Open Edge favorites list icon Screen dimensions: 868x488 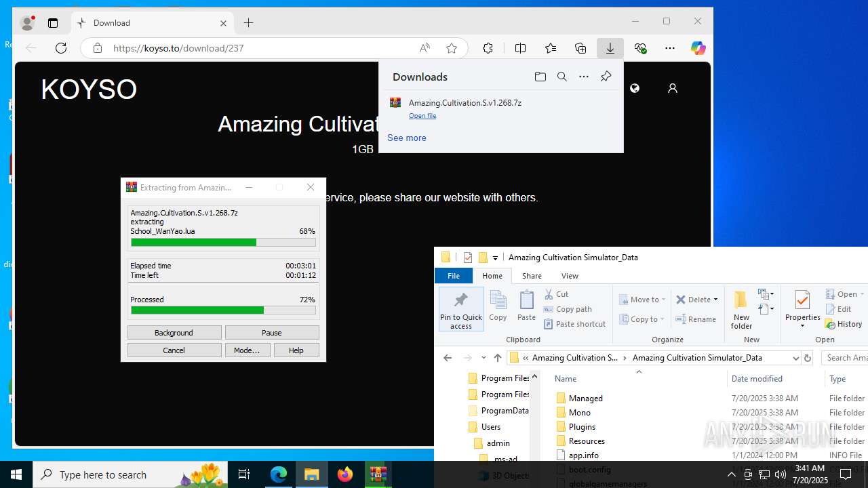(x=551, y=48)
